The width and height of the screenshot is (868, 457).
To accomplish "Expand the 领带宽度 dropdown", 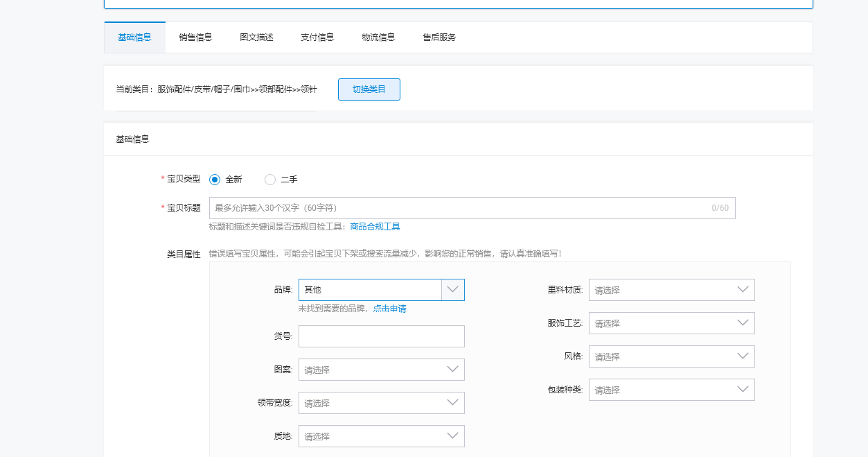I will (x=381, y=403).
